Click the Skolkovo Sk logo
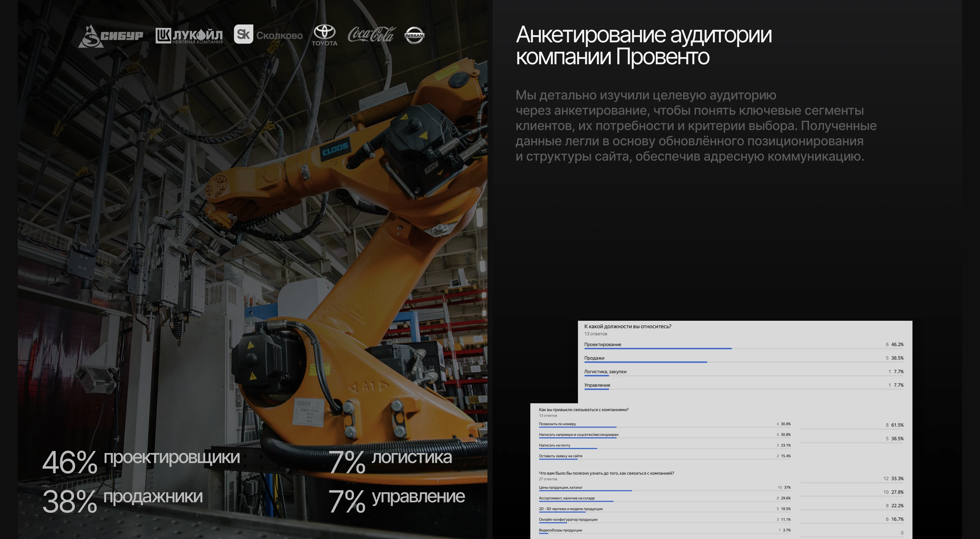Image resolution: width=980 pixels, height=539 pixels. point(243,34)
